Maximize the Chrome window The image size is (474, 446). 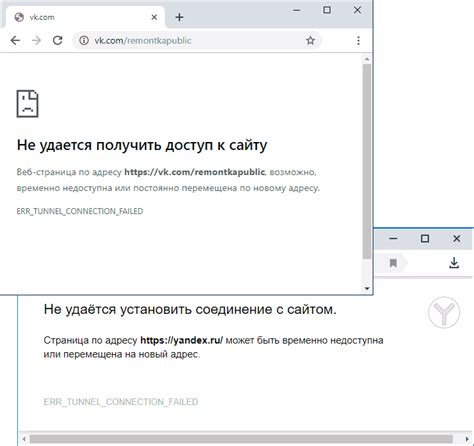(327, 10)
